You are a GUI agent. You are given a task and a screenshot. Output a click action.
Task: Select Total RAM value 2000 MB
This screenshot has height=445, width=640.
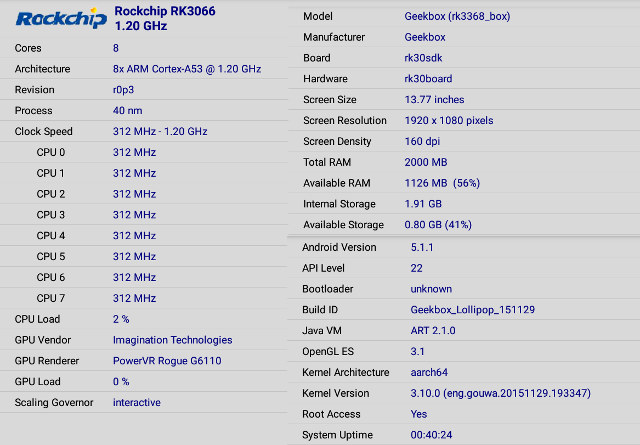[426, 162]
